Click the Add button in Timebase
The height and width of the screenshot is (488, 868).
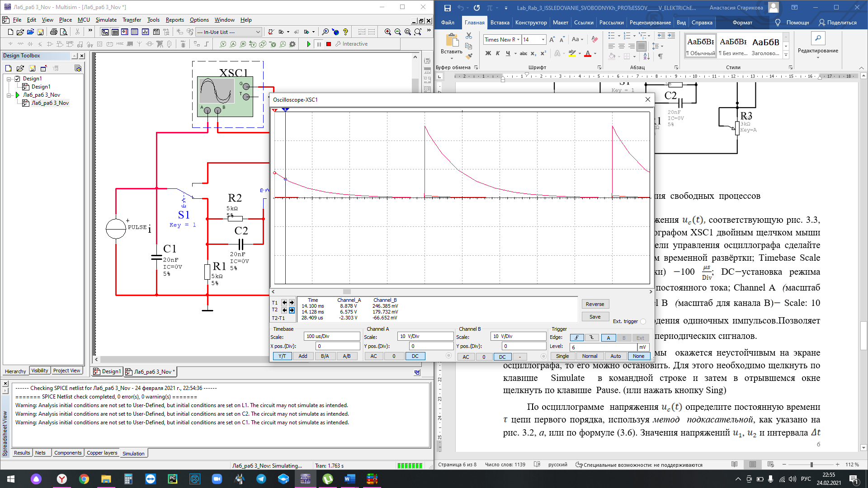click(303, 356)
